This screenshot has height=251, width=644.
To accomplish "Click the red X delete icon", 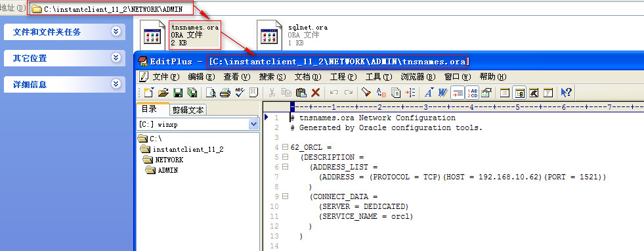I will (315, 93).
